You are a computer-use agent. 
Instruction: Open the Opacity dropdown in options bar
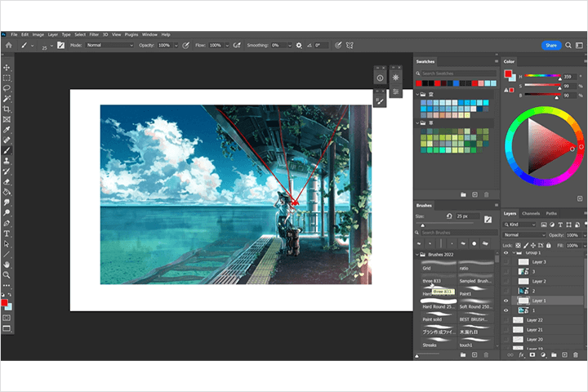click(176, 46)
